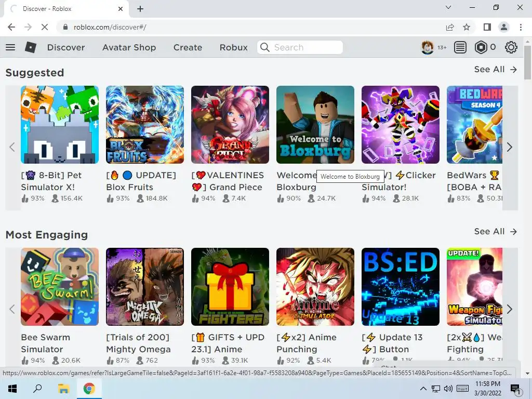
Task: Open Mighty Omega title link
Action: click(x=138, y=343)
